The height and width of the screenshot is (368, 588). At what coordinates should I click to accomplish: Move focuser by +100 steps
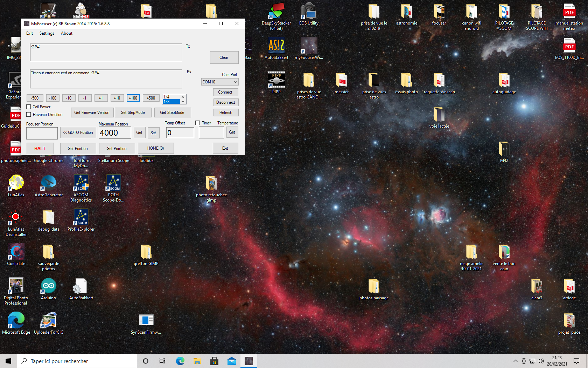[133, 98]
